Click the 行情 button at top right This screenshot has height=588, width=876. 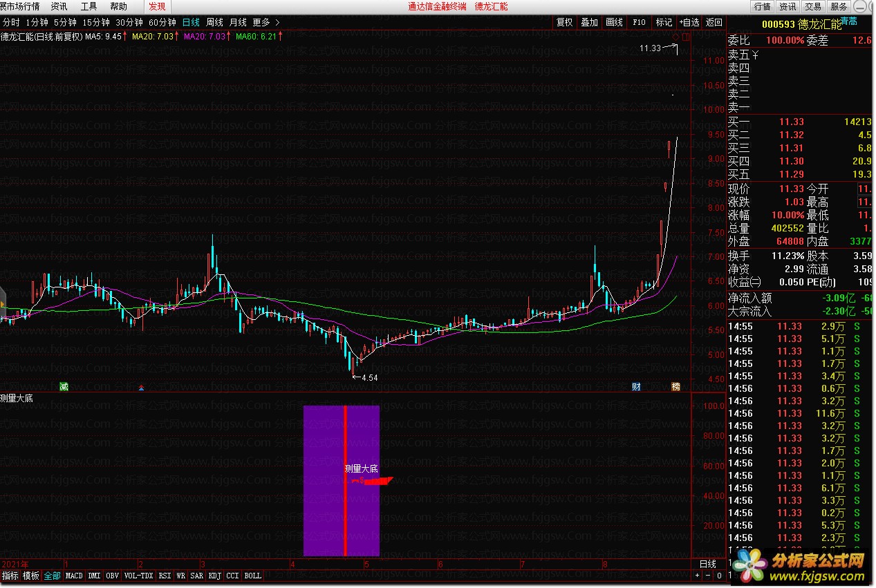pyautogui.click(x=763, y=6)
